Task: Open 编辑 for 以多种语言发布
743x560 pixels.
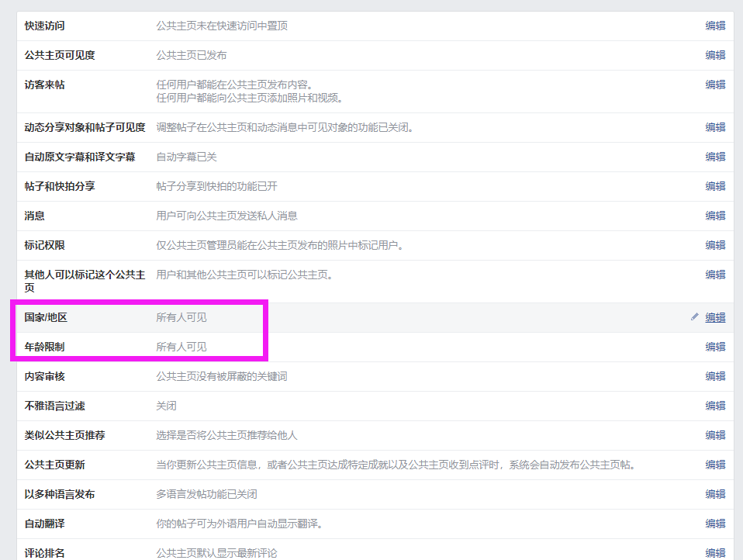Action: tap(715, 494)
